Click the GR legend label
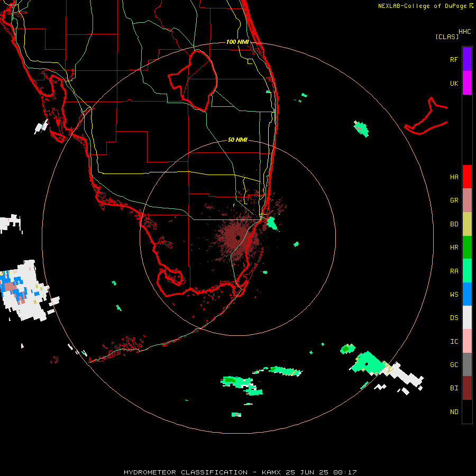476x476 pixels. click(x=454, y=200)
